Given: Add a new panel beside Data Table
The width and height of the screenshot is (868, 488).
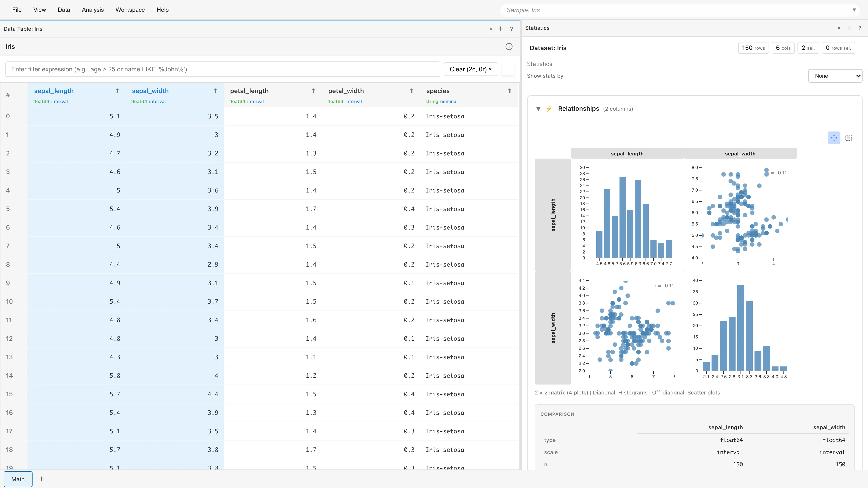Looking at the screenshot, I should [x=500, y=29].
